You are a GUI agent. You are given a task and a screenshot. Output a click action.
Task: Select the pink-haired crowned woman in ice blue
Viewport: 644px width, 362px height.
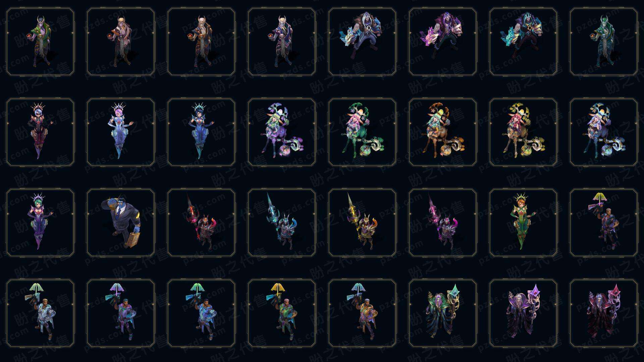(x=121, y=132)
